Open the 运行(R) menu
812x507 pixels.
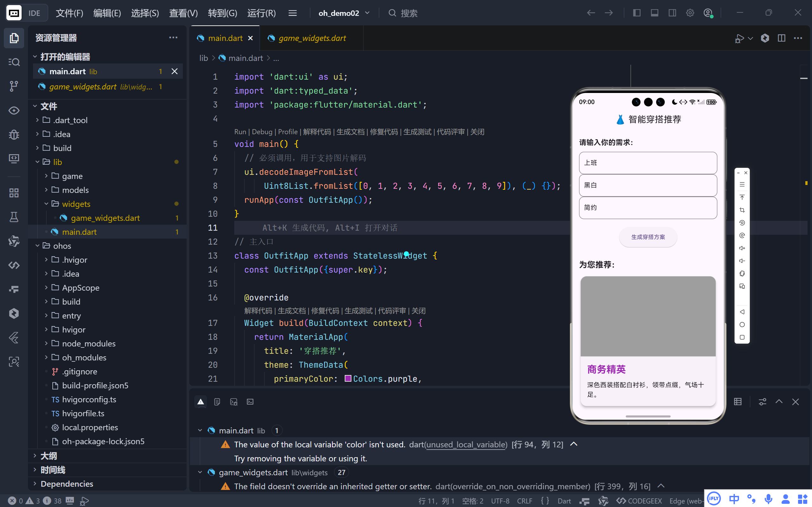tap(261, 13)
